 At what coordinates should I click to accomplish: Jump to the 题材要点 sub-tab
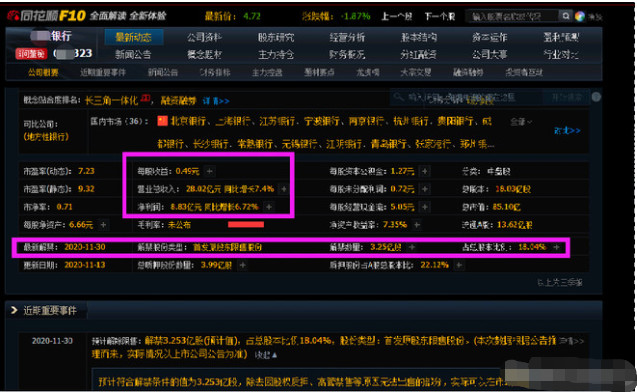pos(319,73)
